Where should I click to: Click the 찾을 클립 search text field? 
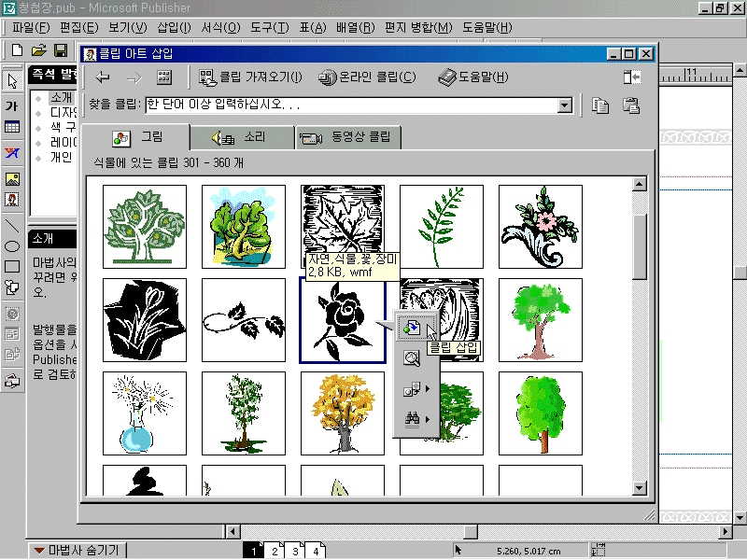point(352,105)
